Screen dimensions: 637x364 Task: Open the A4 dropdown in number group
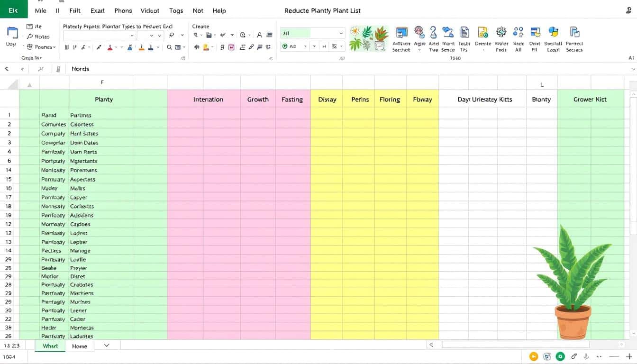pos(294,46)
